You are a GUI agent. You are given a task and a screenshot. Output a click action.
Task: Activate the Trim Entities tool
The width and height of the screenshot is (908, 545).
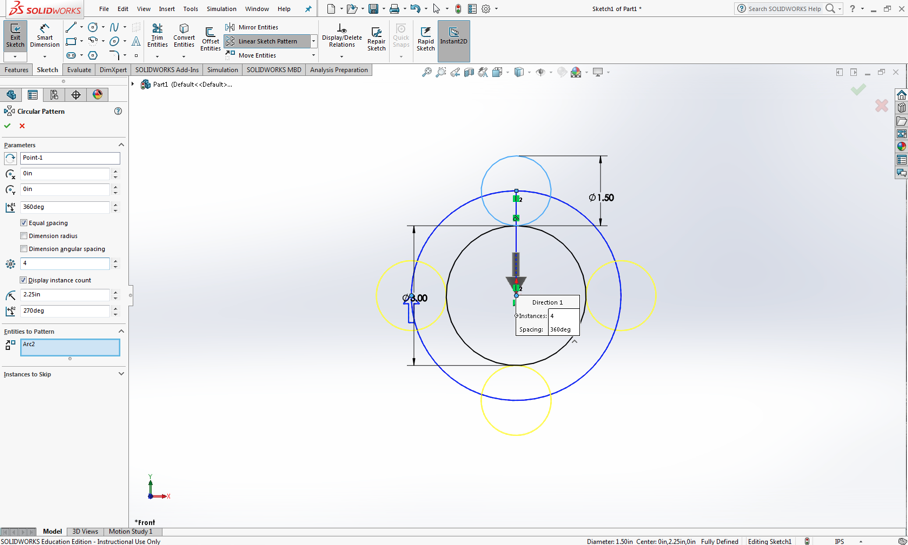coord(157,36)
